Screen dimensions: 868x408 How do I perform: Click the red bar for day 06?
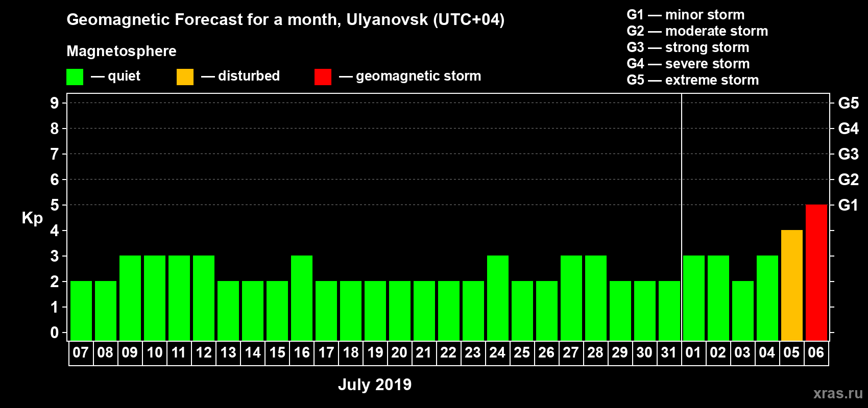pyautogui.click(x=816, y=272)
